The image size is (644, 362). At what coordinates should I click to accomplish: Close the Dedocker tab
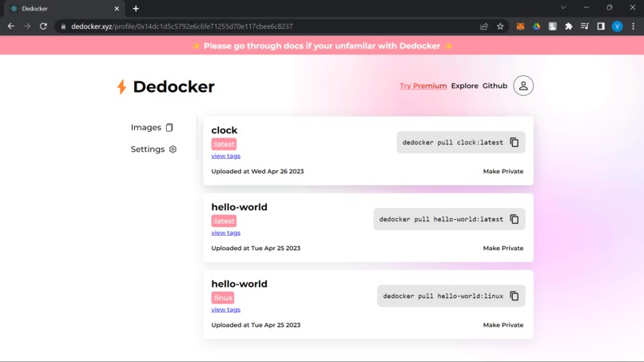[x=117, y=9]
